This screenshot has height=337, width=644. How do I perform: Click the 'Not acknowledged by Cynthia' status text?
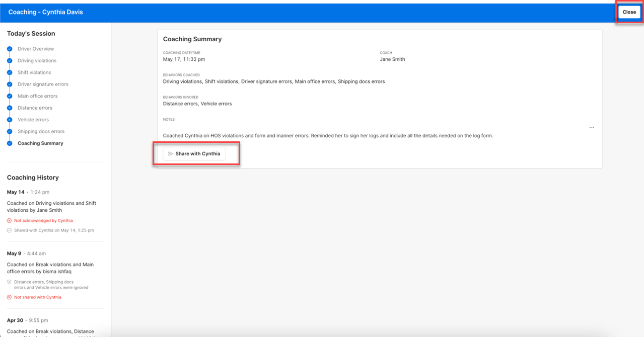pos(43,221)
